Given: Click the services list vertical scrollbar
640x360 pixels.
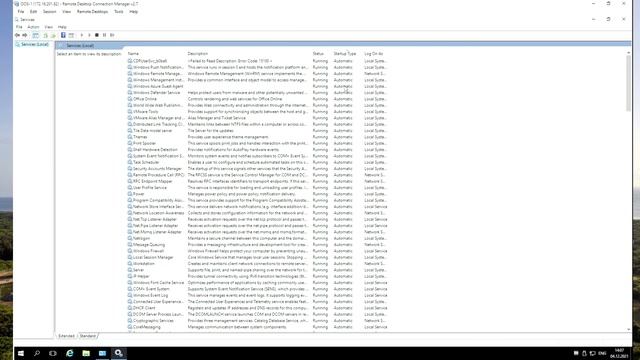Looking at the screenshot, I should click(628, 83).
